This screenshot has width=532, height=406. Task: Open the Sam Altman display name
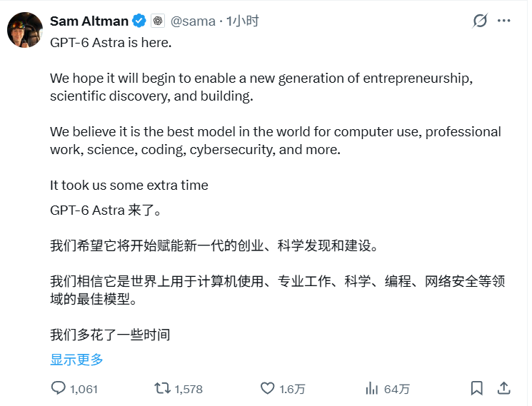click(x=89, y=21)
